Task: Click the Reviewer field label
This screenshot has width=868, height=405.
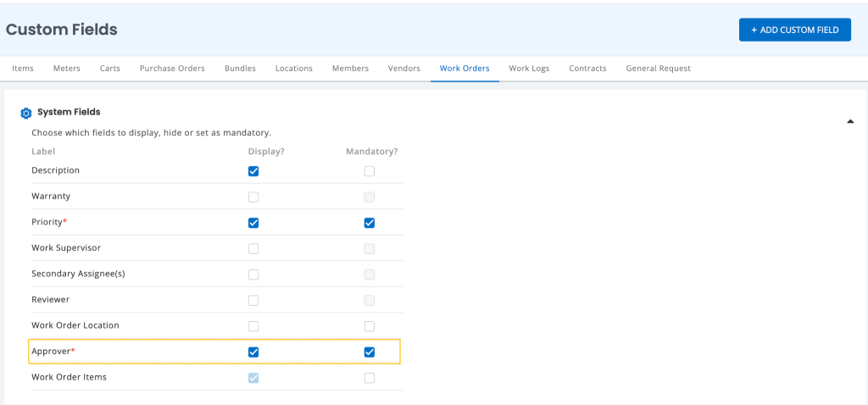Action: coord(50,299)
